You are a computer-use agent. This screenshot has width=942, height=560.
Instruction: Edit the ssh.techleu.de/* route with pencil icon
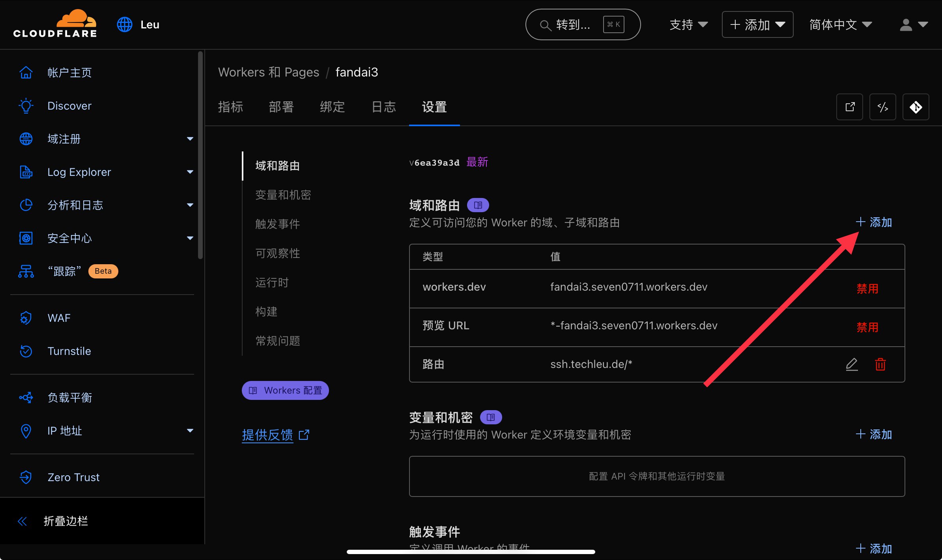852,364
